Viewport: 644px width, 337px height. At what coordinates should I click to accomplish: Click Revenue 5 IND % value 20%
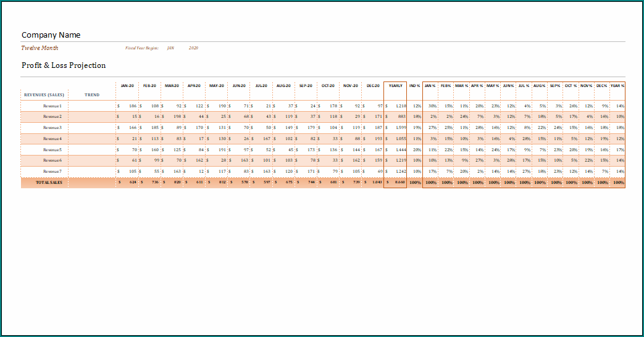pyautogui.click(x=417, y=150)
